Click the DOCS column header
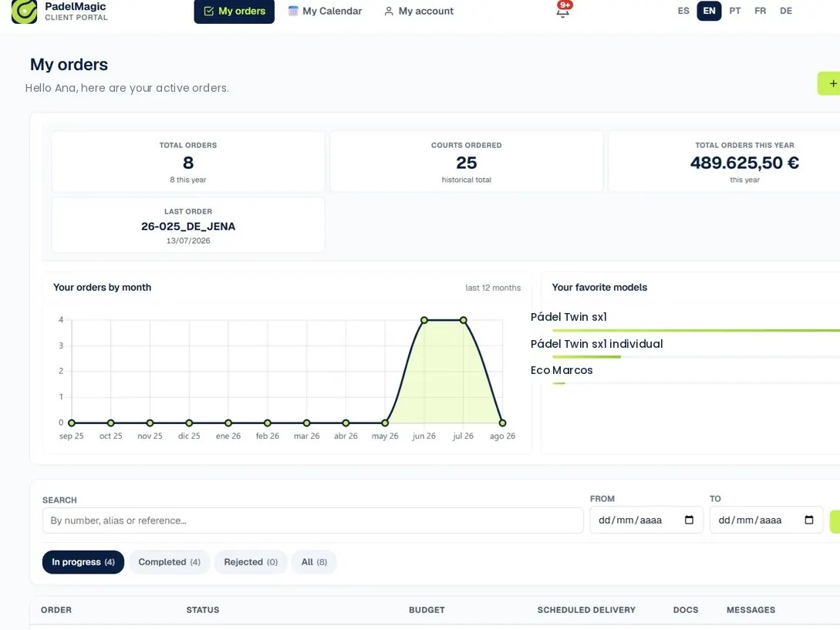The width and height of the screenshot is (840, 630). (x=685, y=610)
